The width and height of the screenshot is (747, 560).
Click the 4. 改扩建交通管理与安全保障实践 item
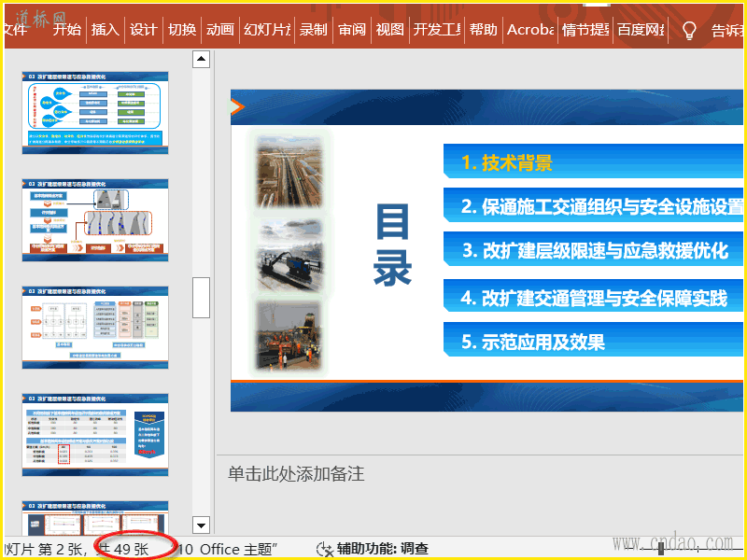[x=594, y=299]
